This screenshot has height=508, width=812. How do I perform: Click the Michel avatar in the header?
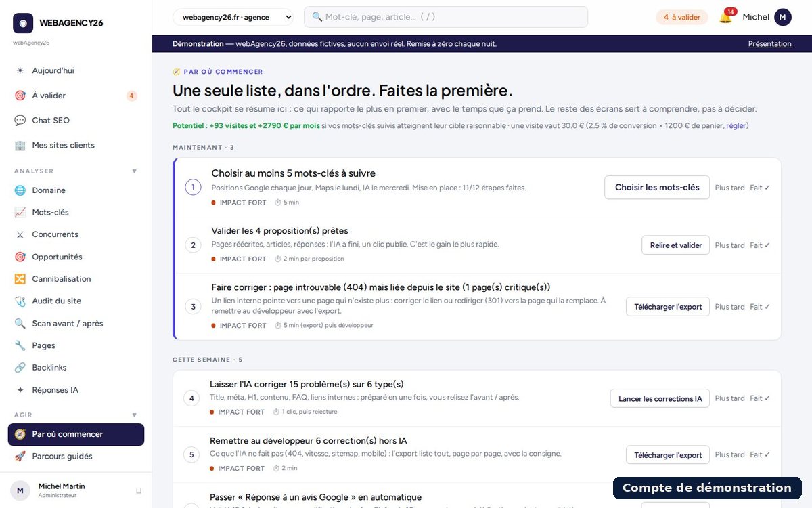tap(783, 17)
